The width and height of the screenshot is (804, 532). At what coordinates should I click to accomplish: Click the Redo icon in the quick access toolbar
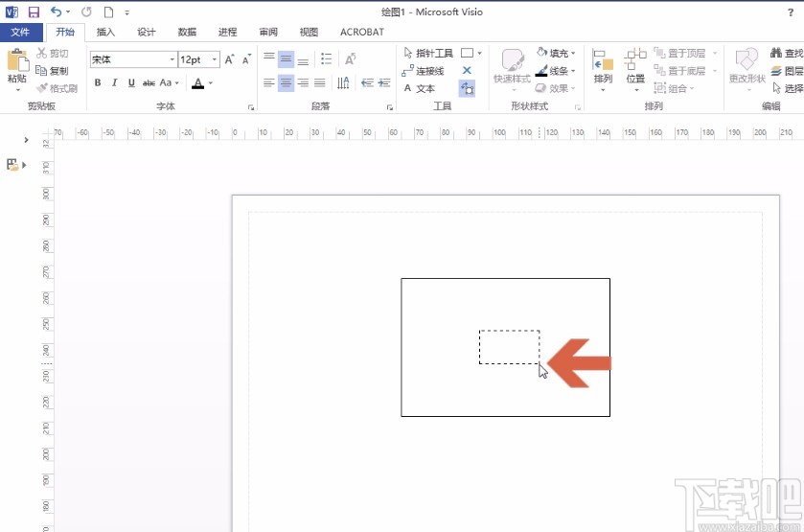point(86,12)
